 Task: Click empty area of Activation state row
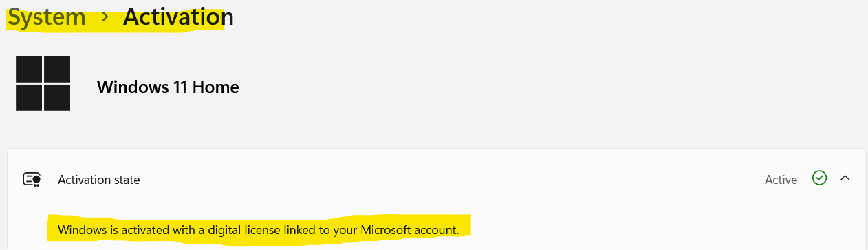pyautogui.click(x=447, y=180)
